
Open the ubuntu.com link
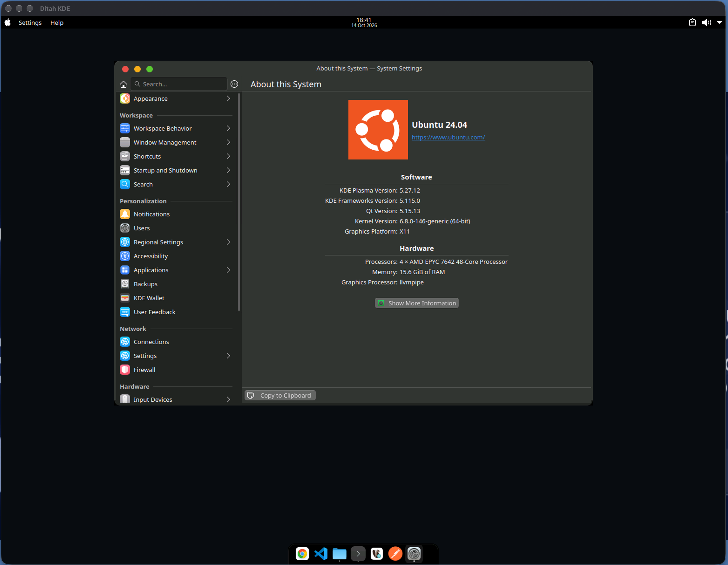pyautogui.click(x=448, y=138)
